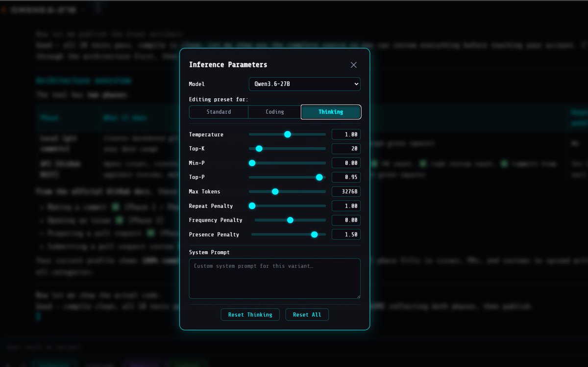The width and height of the screenshot is (588, 367).
Task: Click the Top-P value field 0.95
Action: (346, 177)
